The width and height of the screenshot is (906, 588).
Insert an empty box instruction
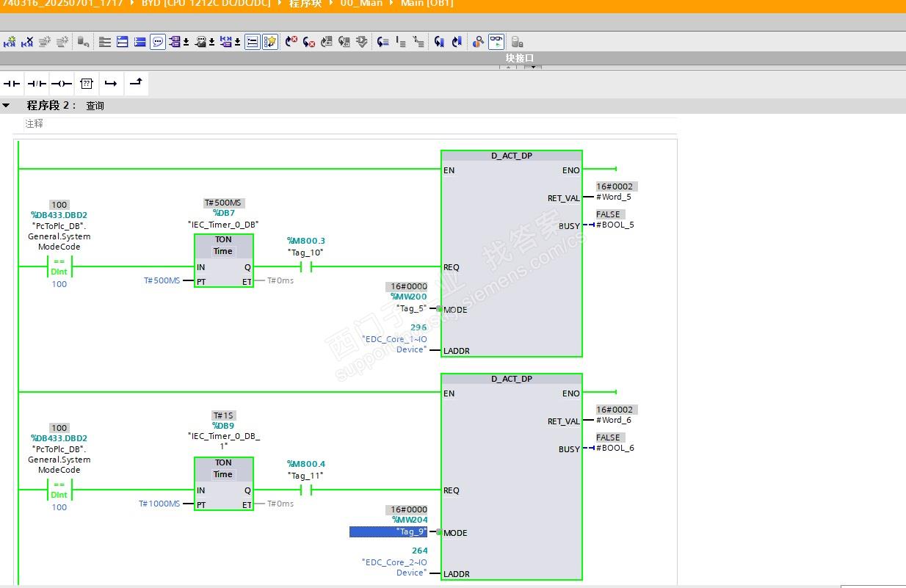(x=87, y=84)
